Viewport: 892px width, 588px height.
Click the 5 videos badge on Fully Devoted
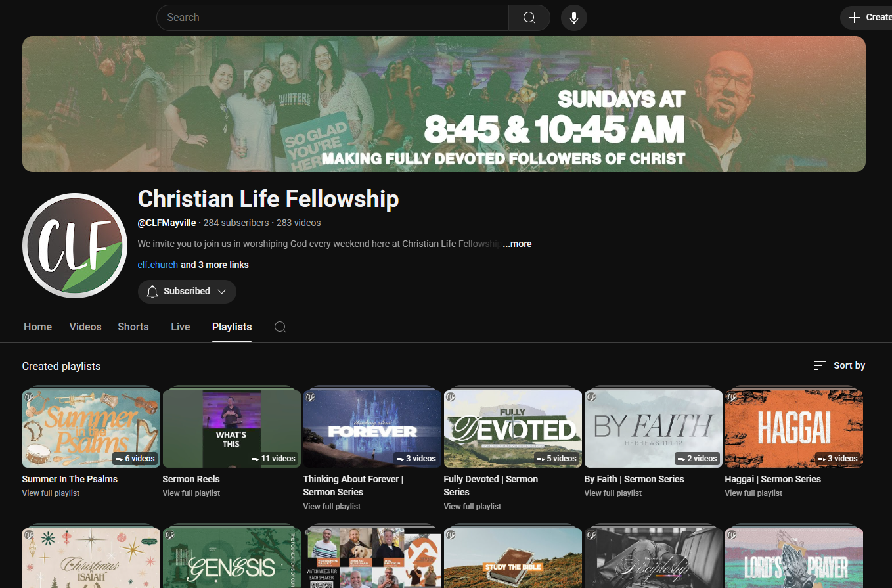[x=556, y=458]
